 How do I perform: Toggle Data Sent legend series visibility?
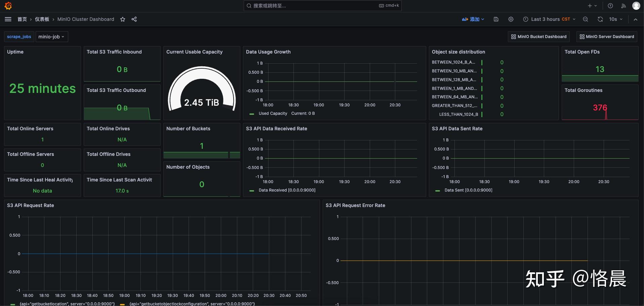pyautogui.click(x=468, y=190)
